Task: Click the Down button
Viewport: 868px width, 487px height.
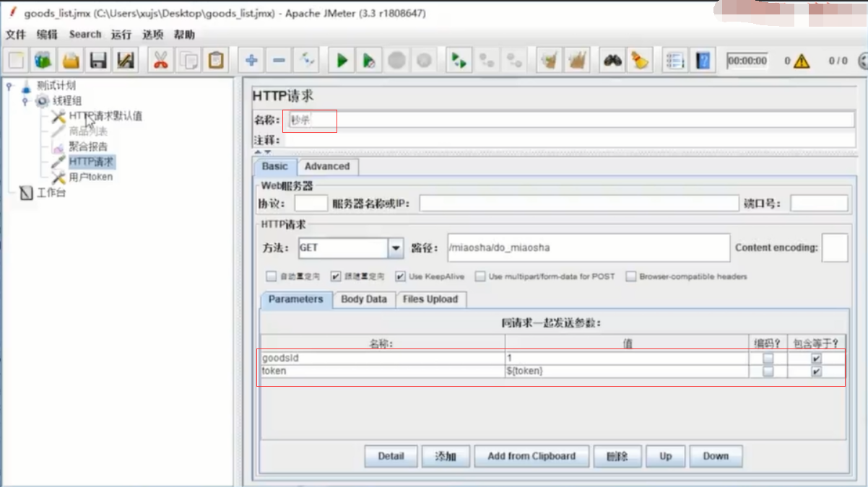Action: tap(716, 456)
